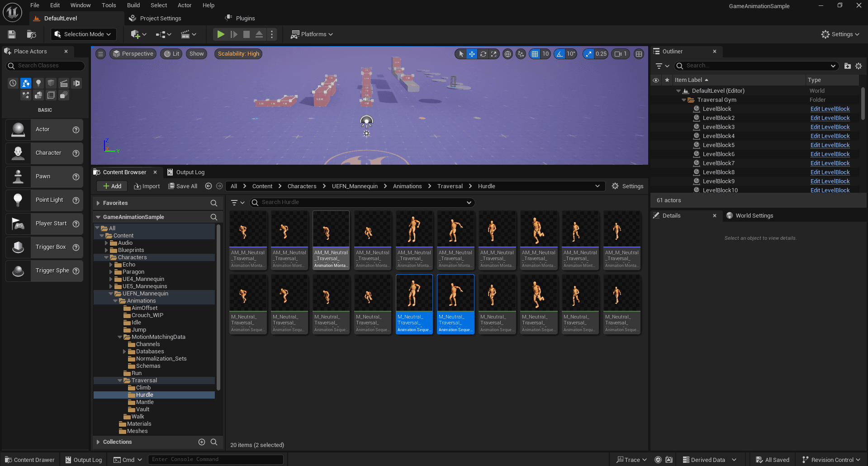Open the viewport options hamburger menu
The width and height of the screenshot is (868, 466).
pos(101,54)
